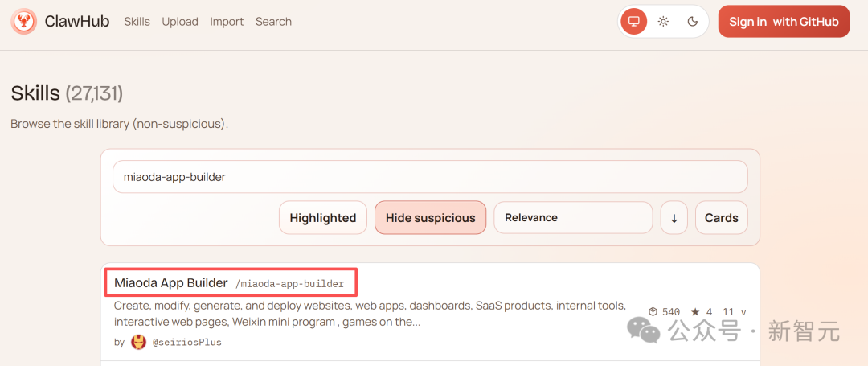
Task: Disable the Hide suspicious filter
Action: (x=430, y=218)
